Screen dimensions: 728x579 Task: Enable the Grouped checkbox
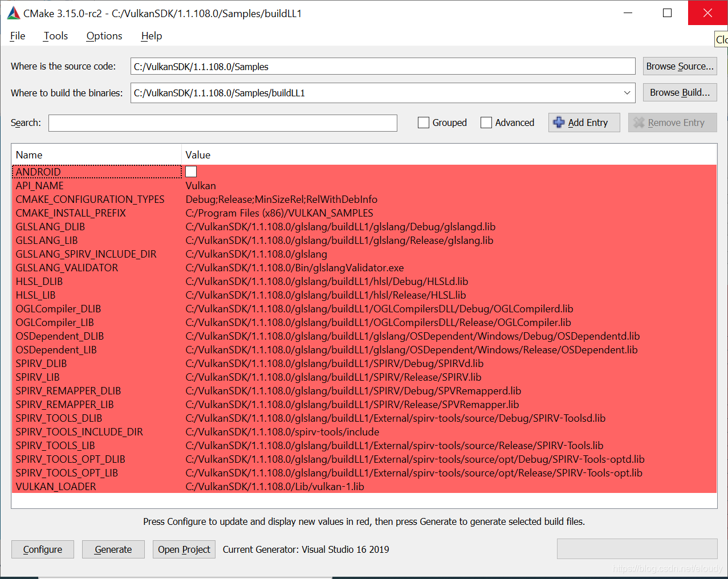424,123
